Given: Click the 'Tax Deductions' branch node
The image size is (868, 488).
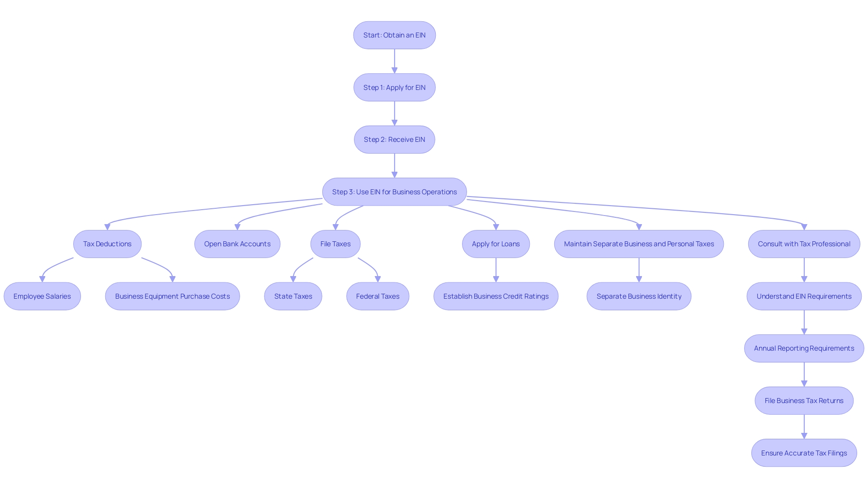Looking at the screenshot, I should [x=107, y=244].
